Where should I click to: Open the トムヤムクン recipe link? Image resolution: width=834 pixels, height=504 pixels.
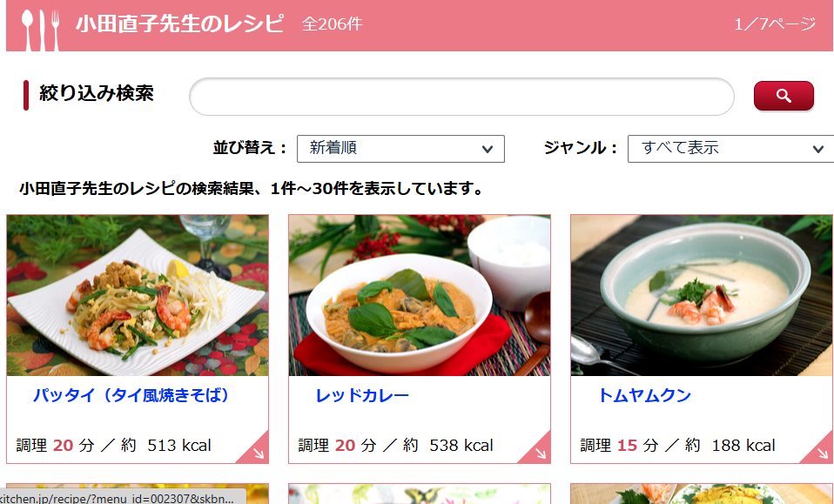644,395
